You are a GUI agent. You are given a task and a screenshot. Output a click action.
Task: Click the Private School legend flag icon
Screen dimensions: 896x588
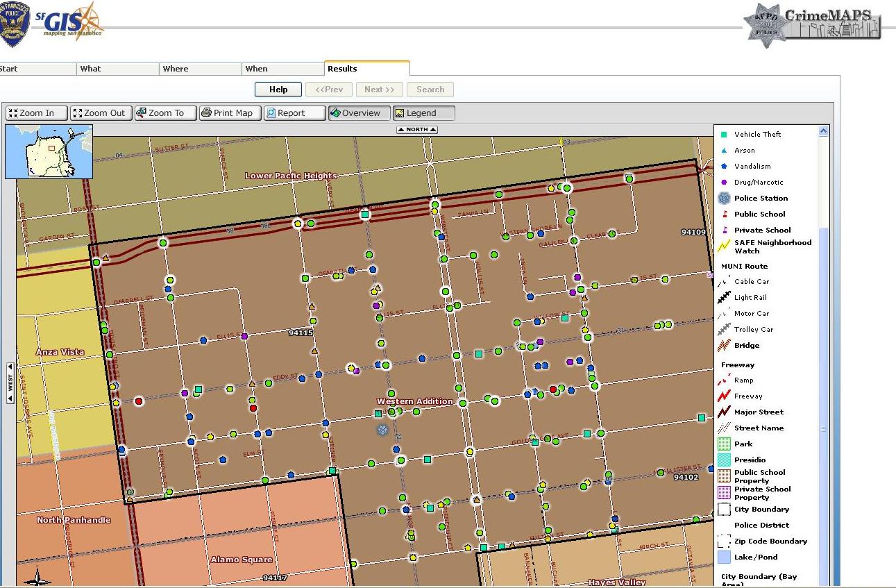point(725,230)
